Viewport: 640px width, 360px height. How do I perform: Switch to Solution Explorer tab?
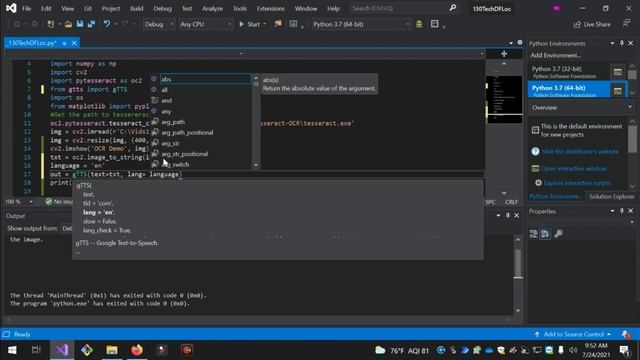click(611, 196)
